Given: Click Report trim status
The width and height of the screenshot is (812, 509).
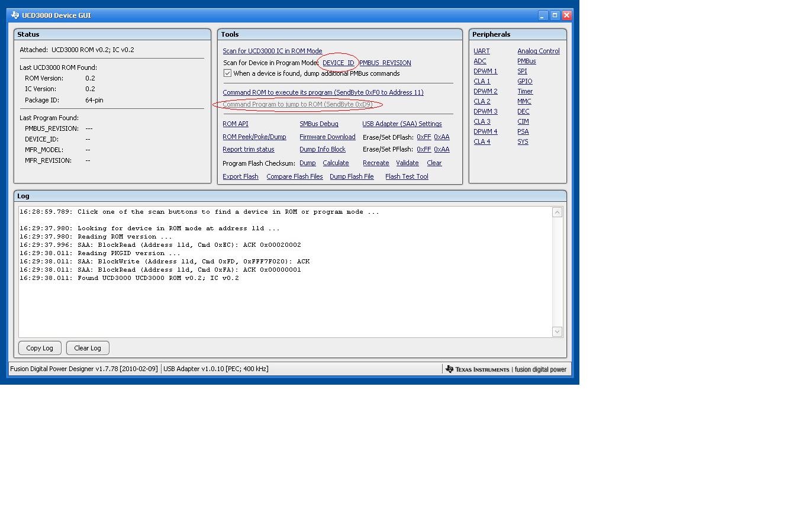Looking at the screenshot, I should click(249, 149).
